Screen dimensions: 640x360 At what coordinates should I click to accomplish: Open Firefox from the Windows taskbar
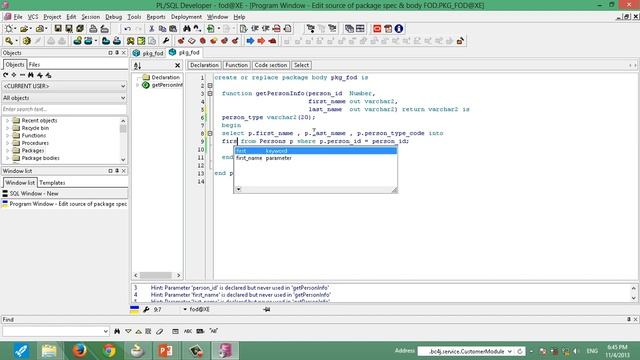point(79,351)
